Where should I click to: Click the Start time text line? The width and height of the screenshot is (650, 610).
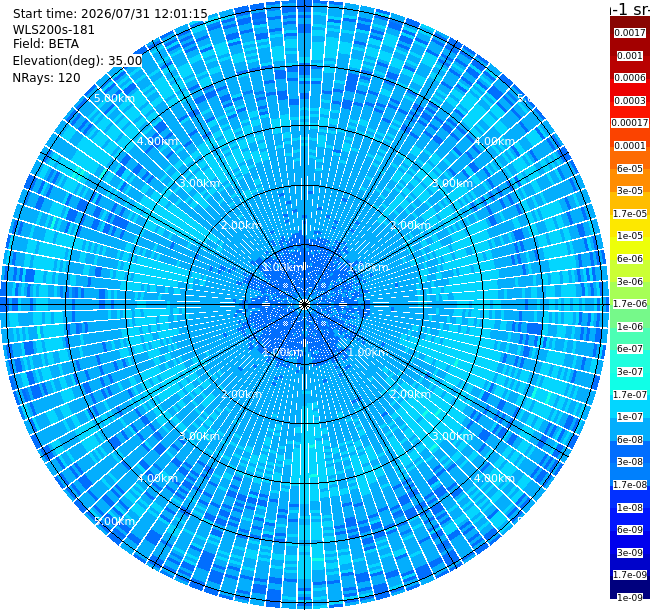pyautogui.click(x=110, y=14)
